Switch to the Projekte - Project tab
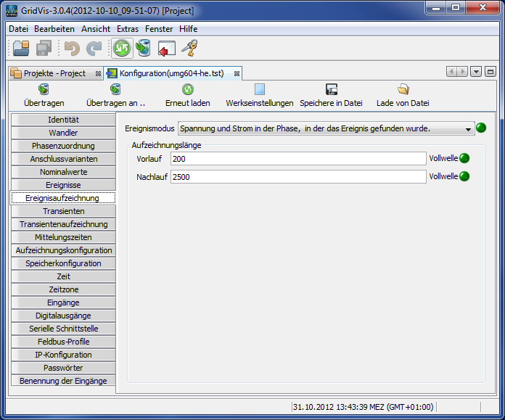This screenshot has height=420, width=505. click(54, 73)
